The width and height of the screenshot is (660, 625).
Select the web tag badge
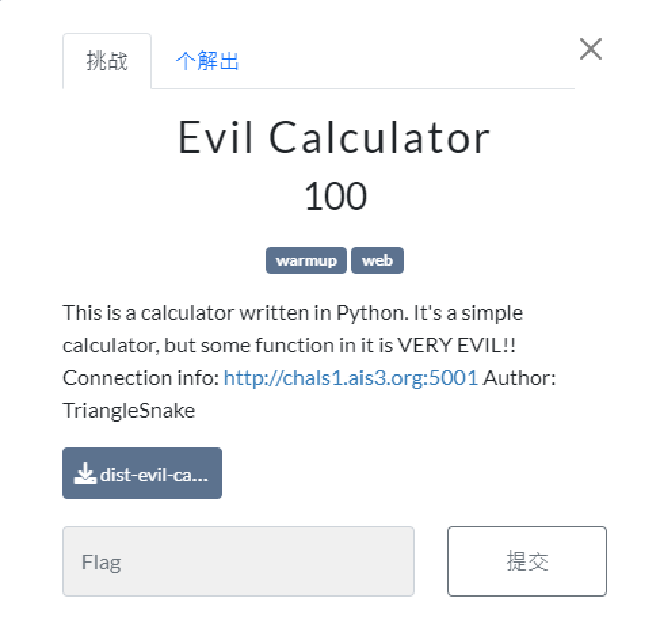(x=378, y=261)
